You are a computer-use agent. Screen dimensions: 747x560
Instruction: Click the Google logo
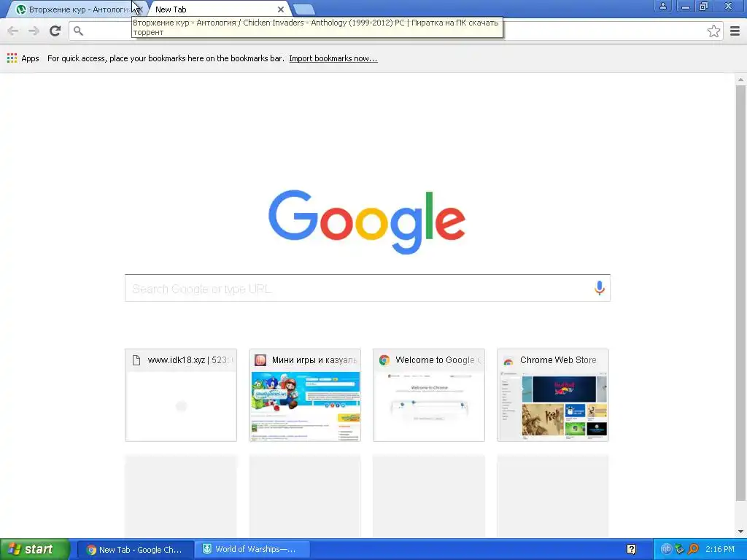click(x=367, y=222)
